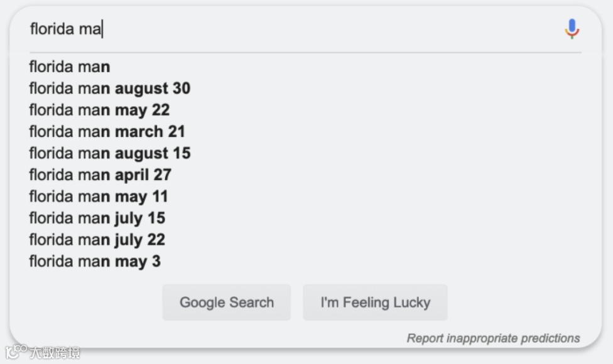Select the last suggestion 'florida man may 3'
The height and width of the screenshot is (364, 613).
tap(95, 261)
